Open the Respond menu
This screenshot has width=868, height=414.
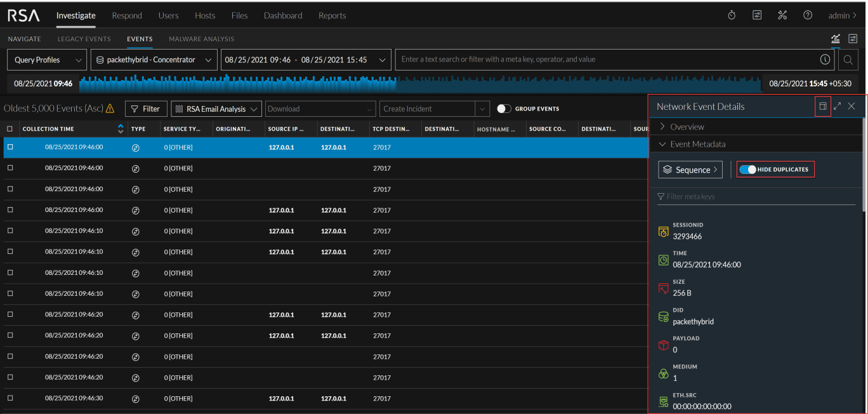[127, 15]
